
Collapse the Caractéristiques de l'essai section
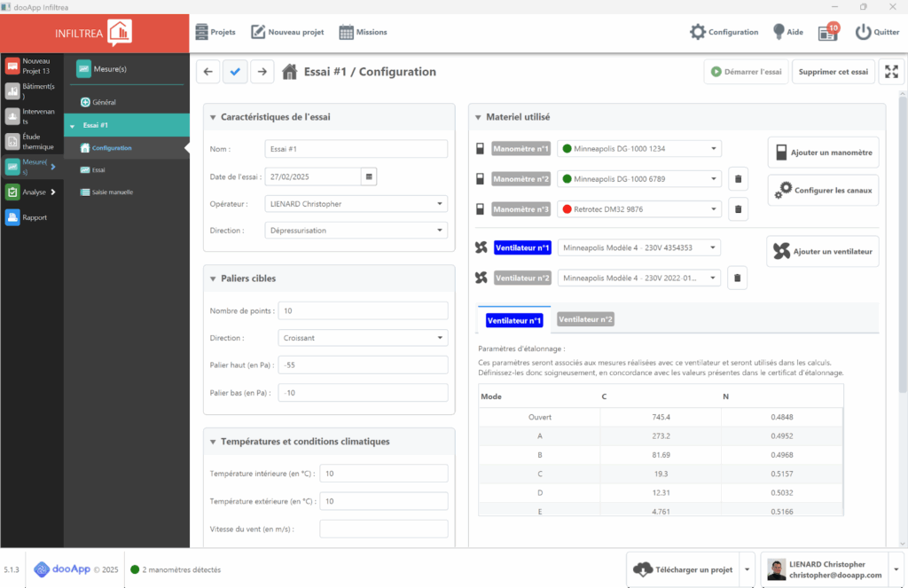click(211, 117)
